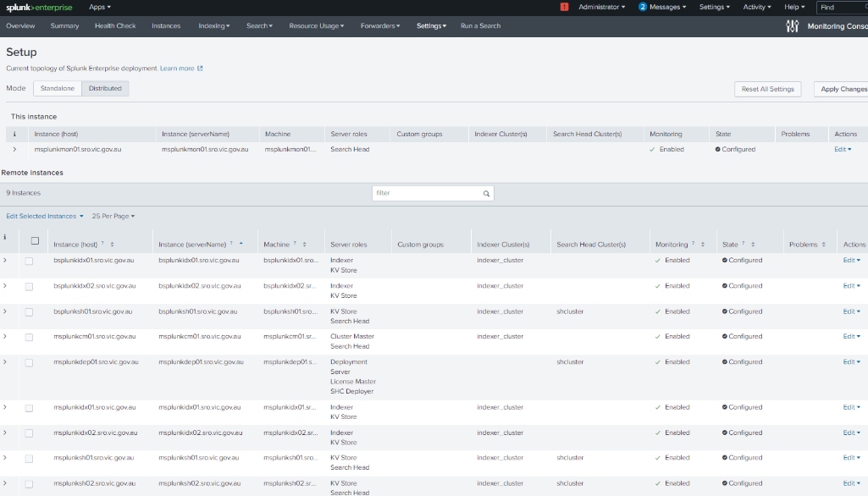Open the Forwarders nav dropdown

click(x=379, y=26)
